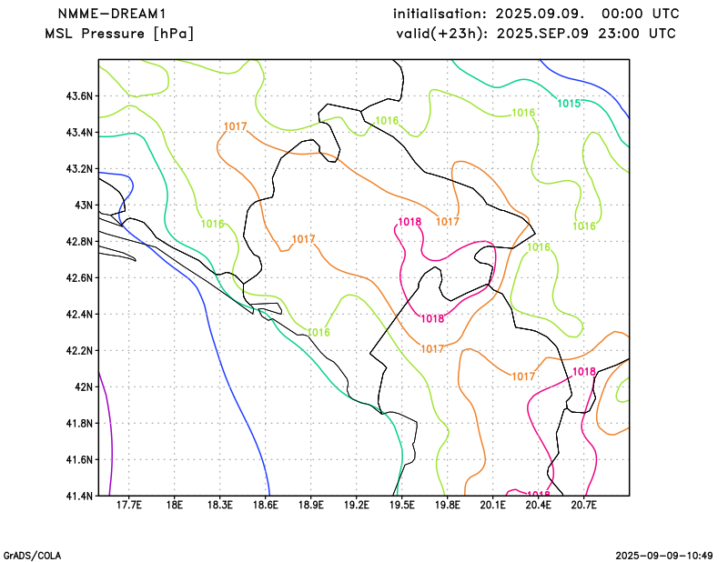
Task: Click the 41.6N latitude label
Action: click(79, 459)
